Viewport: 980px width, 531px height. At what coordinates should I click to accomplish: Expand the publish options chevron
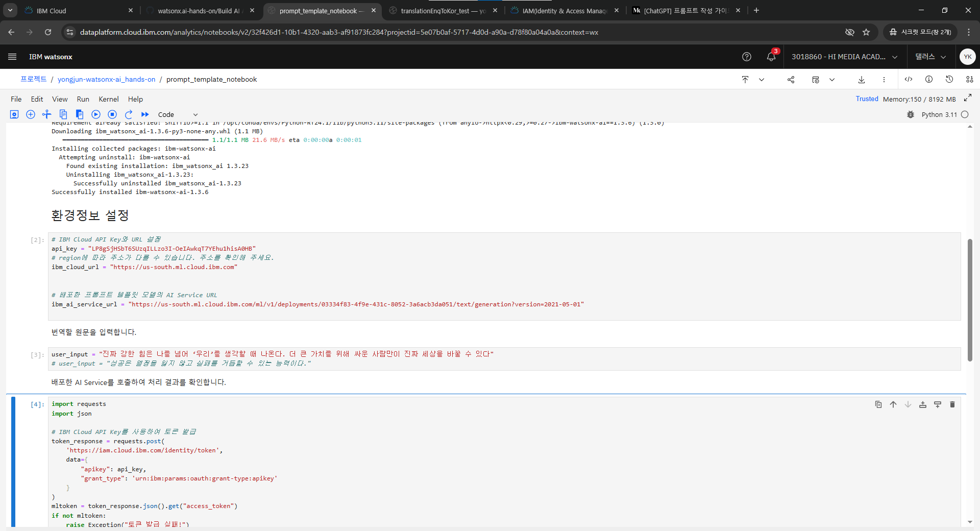(762, 80)
